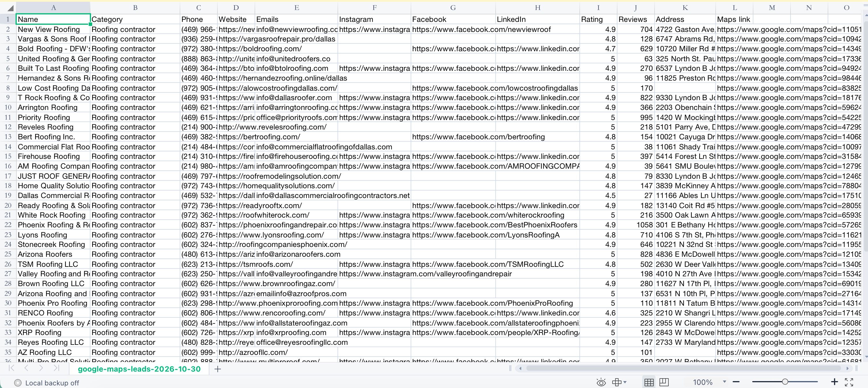Select the XRP Roofing name cell

pyautogui.click(x=53, y=332)
